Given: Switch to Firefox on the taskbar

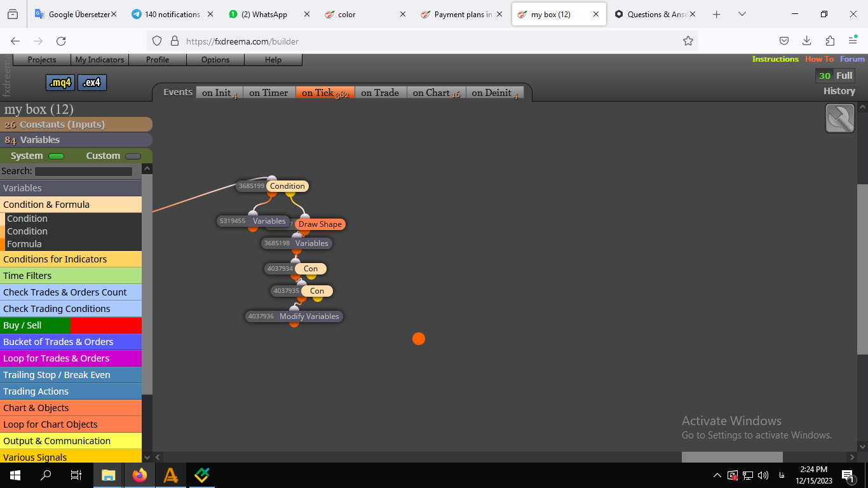Looking at the screenshot, I should click(x=139, y=475).
